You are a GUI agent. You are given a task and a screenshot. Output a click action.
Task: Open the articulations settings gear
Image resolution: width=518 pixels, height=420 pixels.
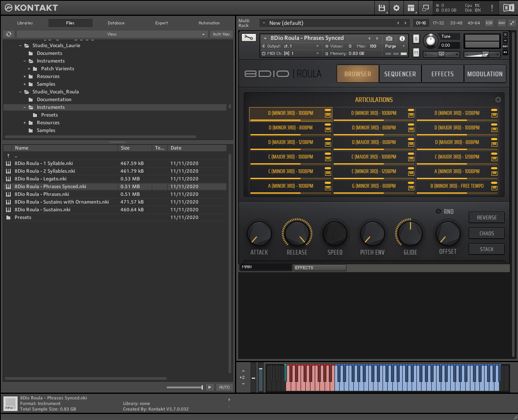[498, 100]
